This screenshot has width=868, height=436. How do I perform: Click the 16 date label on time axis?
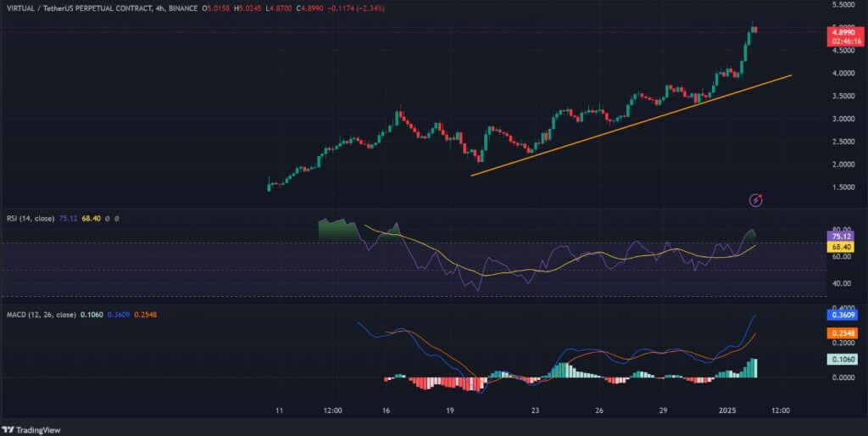pos(386,411)
